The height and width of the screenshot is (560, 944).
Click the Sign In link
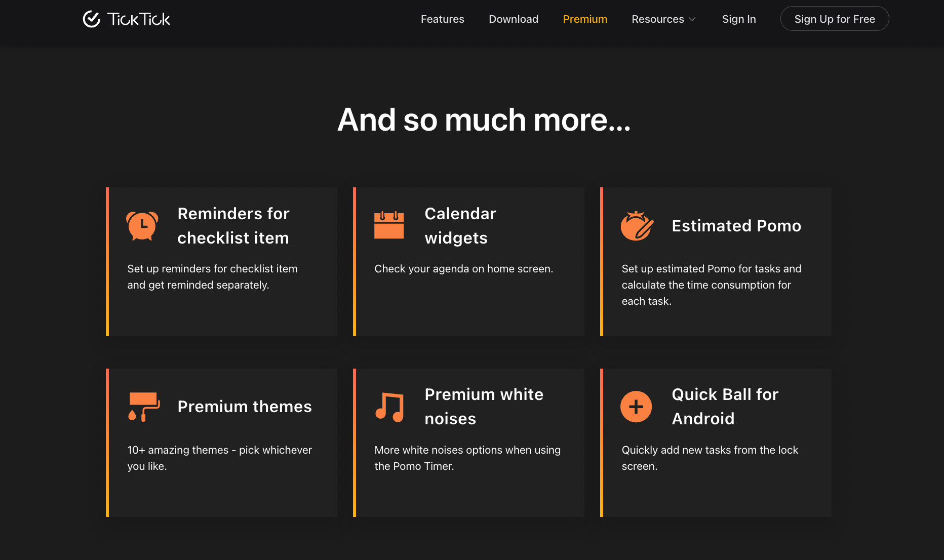(x=739, y=19)
